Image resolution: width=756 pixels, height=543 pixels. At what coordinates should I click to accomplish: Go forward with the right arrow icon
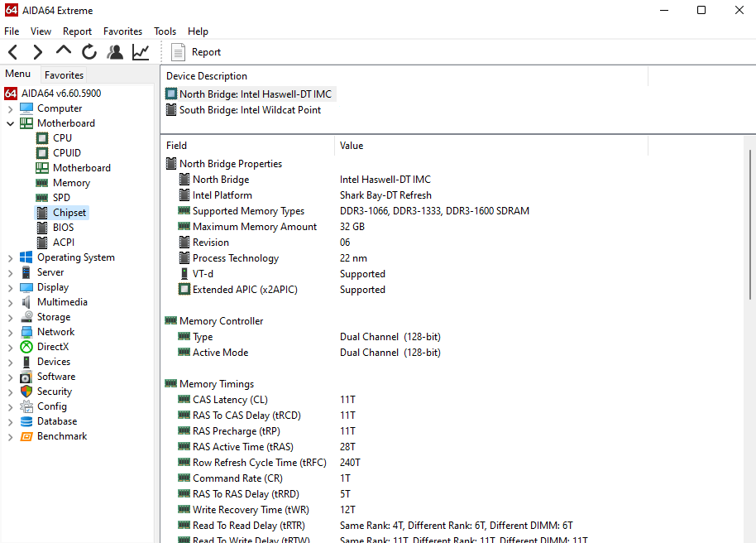coord(37,52)
